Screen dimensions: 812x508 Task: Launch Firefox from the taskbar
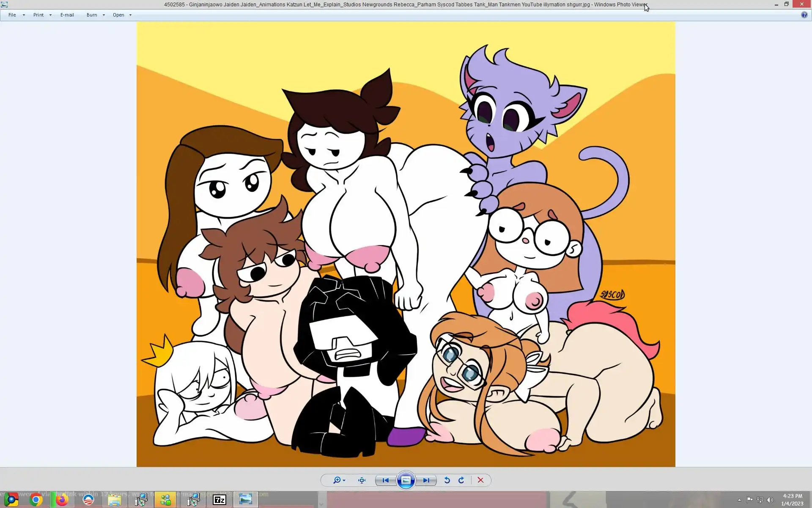[x=62, y=500]
